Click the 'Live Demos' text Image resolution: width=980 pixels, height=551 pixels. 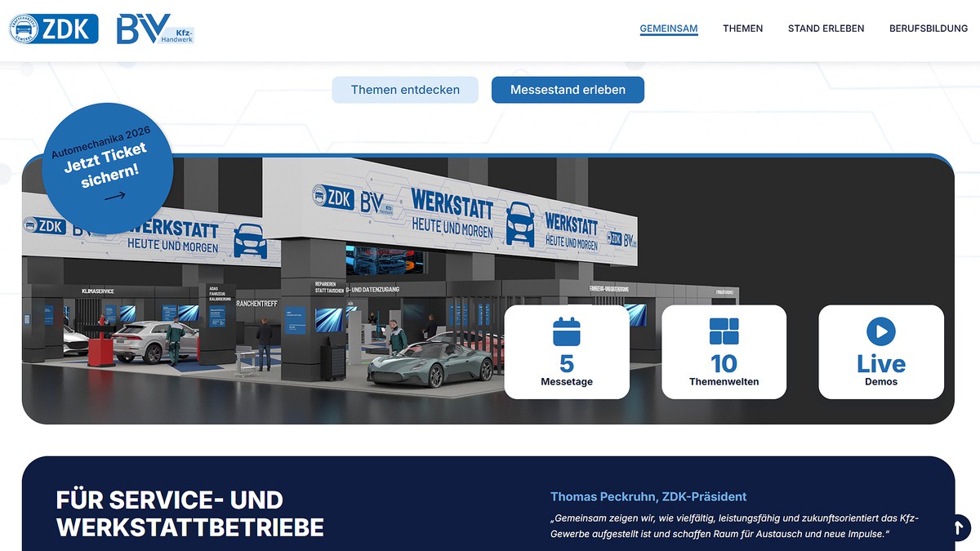click(881, 371)
